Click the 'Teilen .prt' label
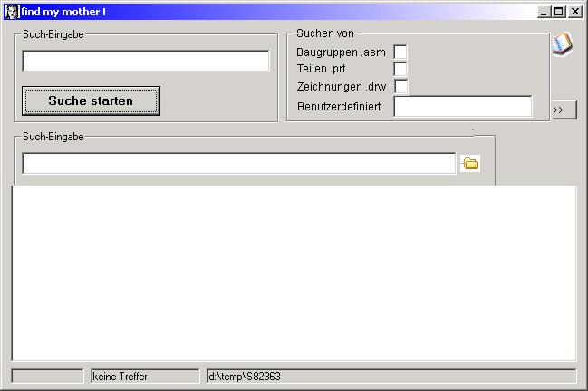The width and height of the screenshot is (588, 391). tap(321, 69)
